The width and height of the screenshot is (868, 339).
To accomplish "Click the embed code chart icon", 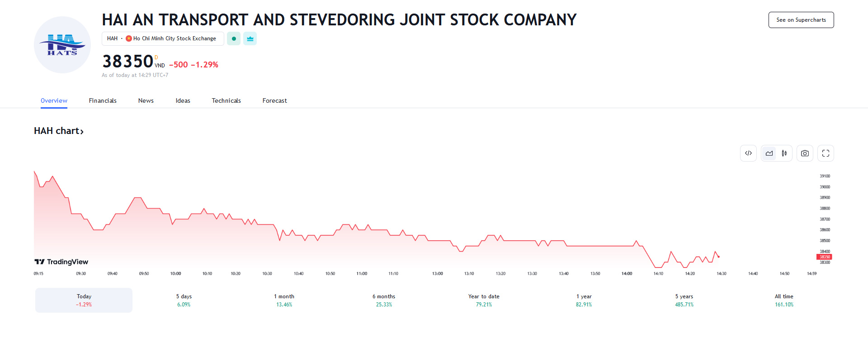I will tap(748, 153).
